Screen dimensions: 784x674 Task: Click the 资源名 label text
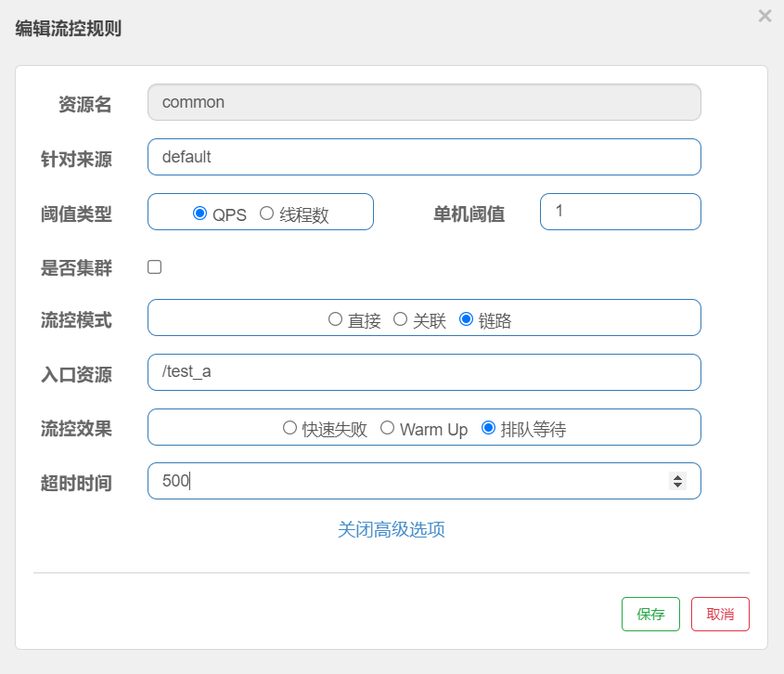tap(85, 104)
